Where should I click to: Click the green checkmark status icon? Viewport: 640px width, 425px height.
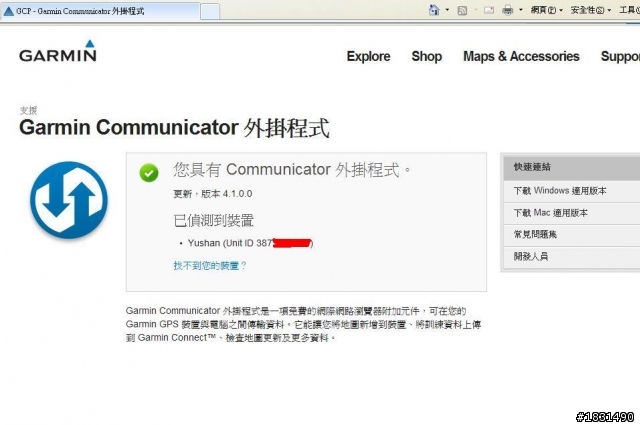149,173
